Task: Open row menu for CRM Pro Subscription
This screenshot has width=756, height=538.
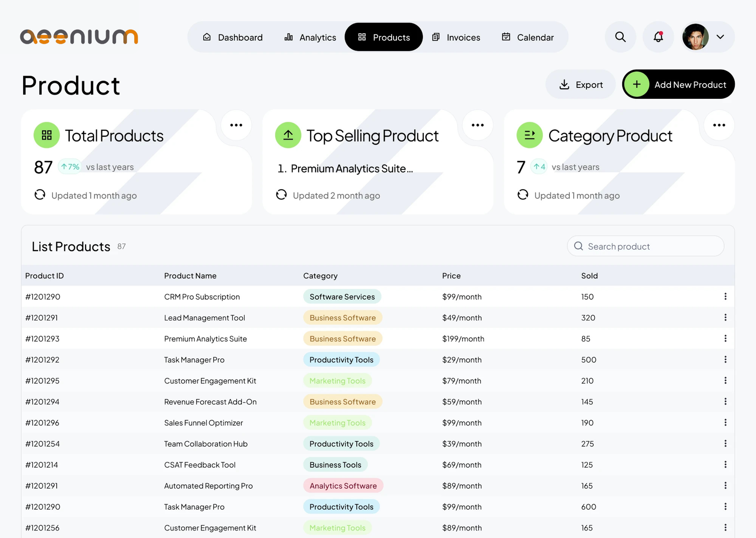Action: tap(725, 296)
